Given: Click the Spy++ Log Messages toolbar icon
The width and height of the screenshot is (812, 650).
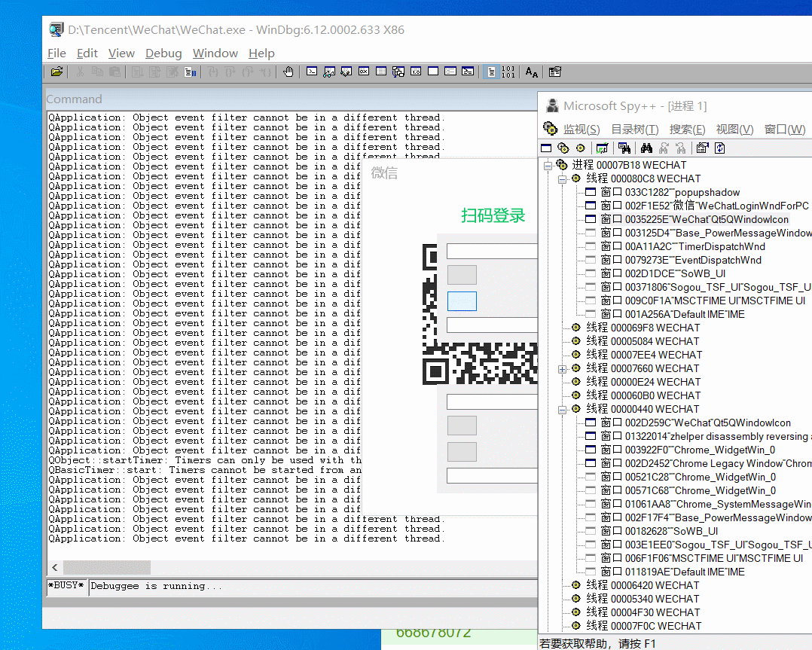Looking at the screenshot, I should coord(602,148).
